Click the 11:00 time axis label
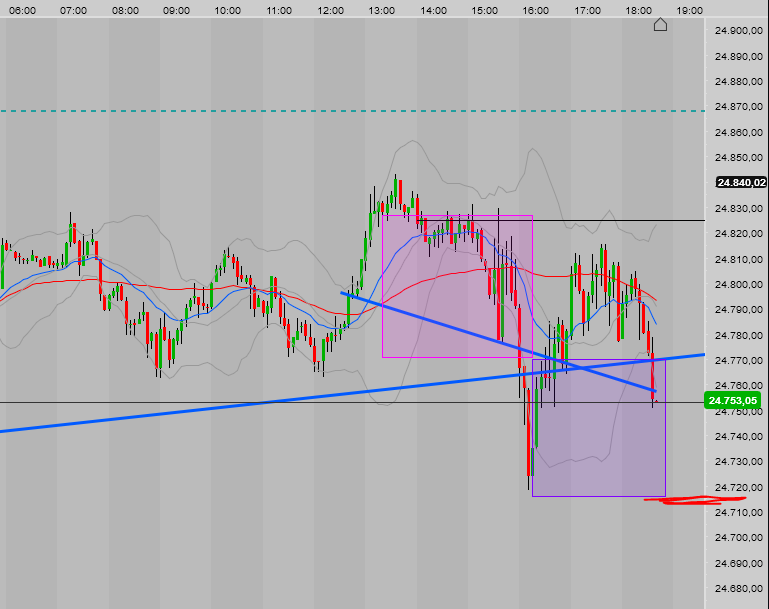 pyautogui.click(x=279, y=10)
